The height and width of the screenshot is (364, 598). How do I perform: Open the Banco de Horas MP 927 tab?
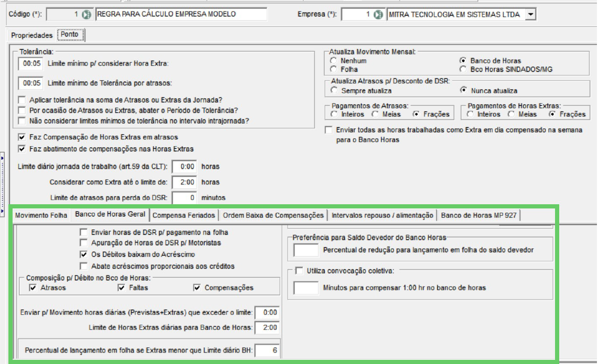click(479, 215)
